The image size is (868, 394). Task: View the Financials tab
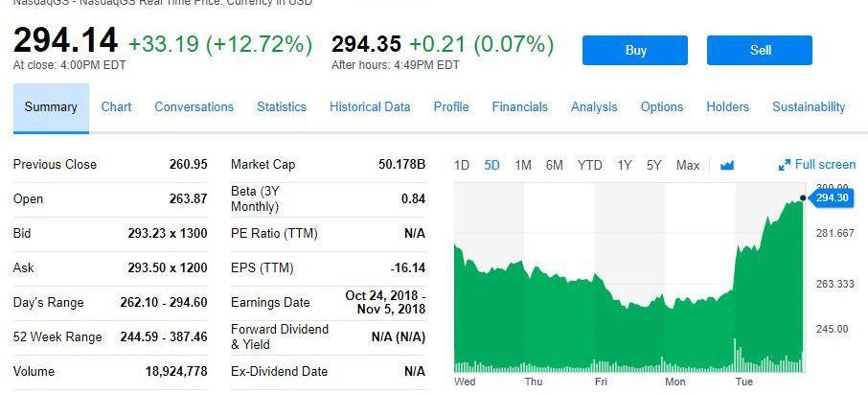click(x=520, y=107)
